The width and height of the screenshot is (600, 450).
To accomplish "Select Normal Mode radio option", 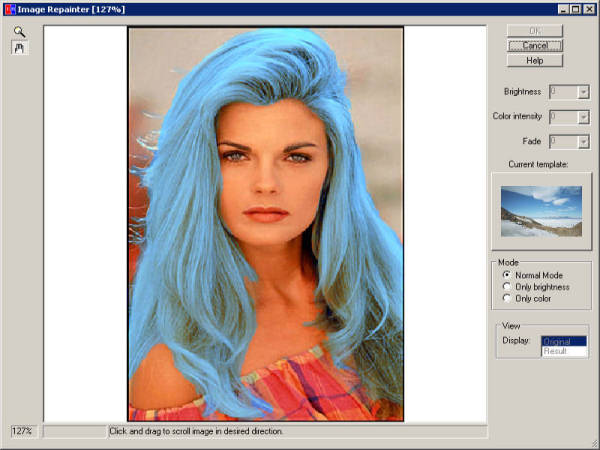I will pos(507,275).
